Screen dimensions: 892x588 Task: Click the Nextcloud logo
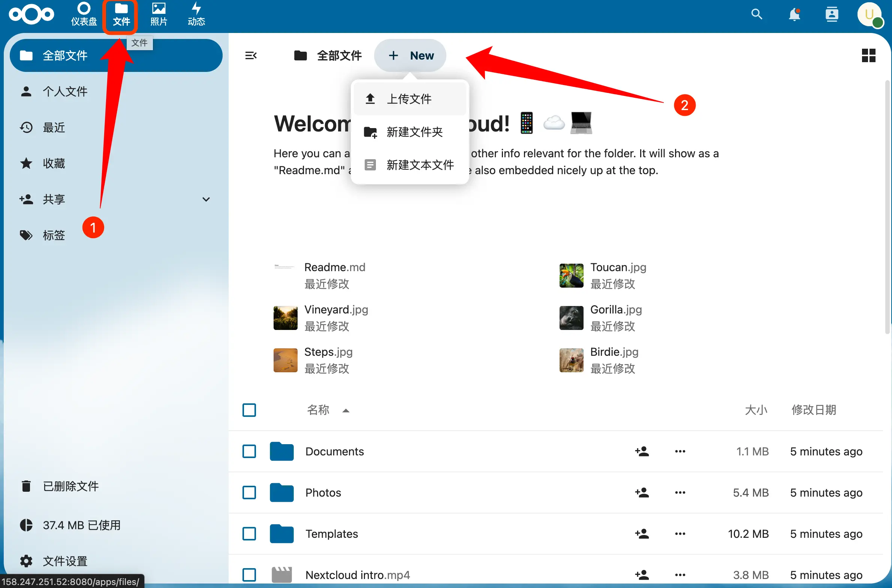point(31,15)
